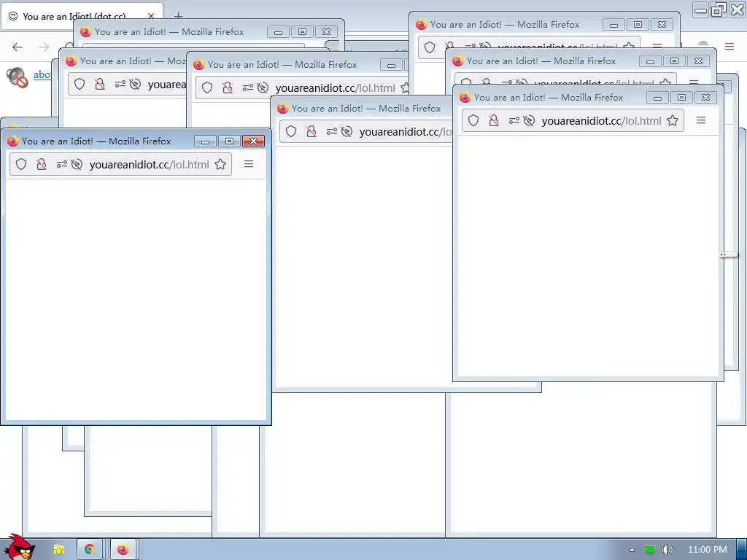Click the Angry Birds start button
Viewport: 747px width, 560px height.
[x=18, y=548]
